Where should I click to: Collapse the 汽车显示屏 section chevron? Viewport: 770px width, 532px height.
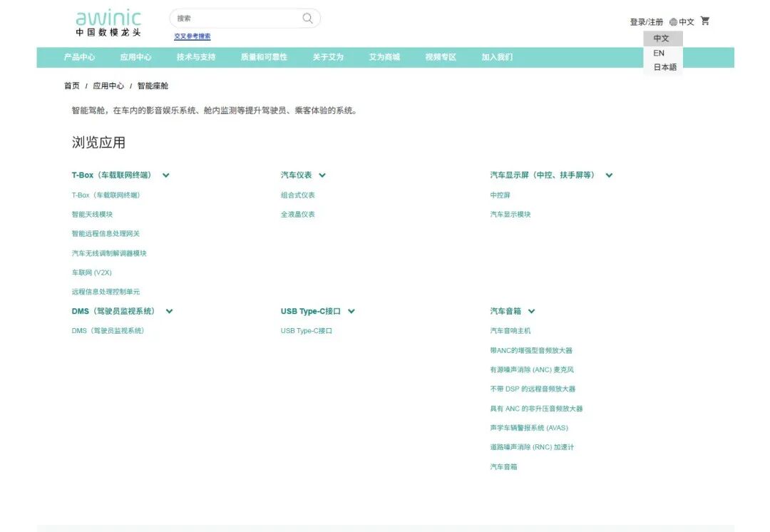click(609, 175)
